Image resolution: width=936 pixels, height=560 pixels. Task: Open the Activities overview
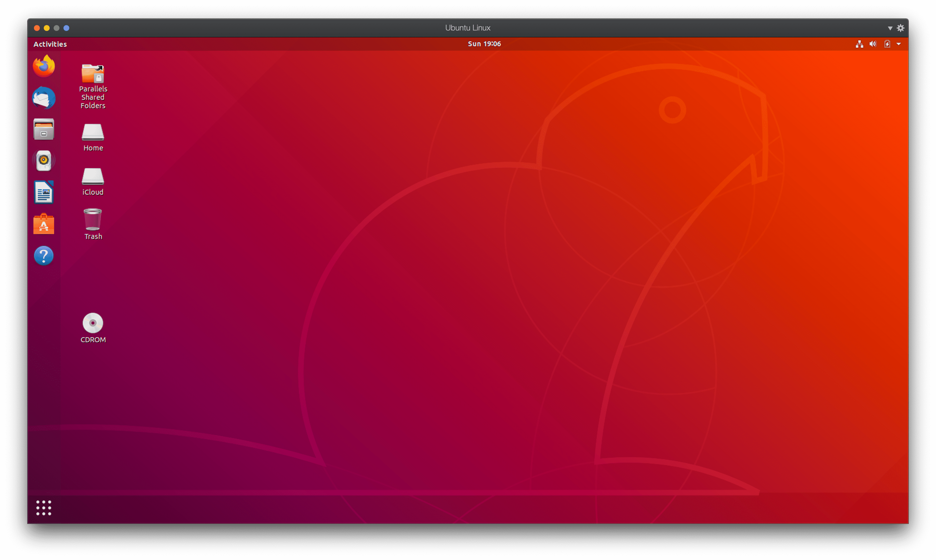point(50,44)
